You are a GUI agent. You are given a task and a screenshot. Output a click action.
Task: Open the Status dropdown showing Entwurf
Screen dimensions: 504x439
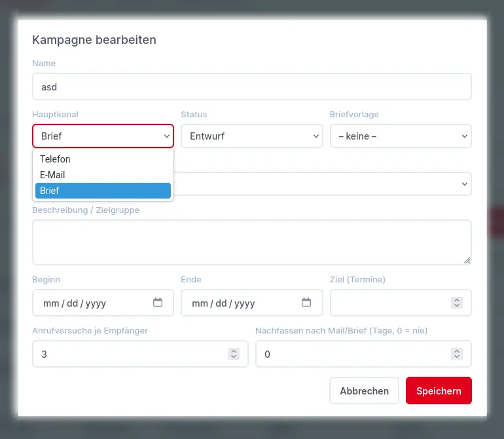tap(252, 136)
